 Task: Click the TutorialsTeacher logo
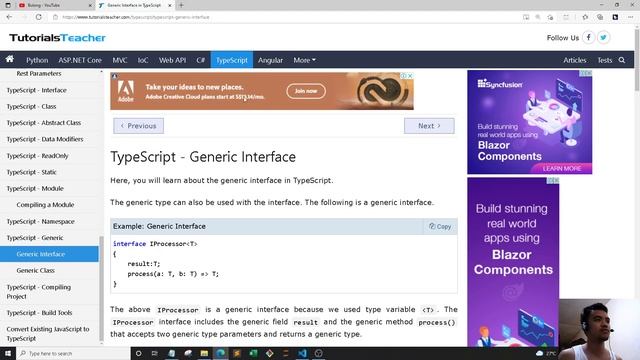point(57,38)
